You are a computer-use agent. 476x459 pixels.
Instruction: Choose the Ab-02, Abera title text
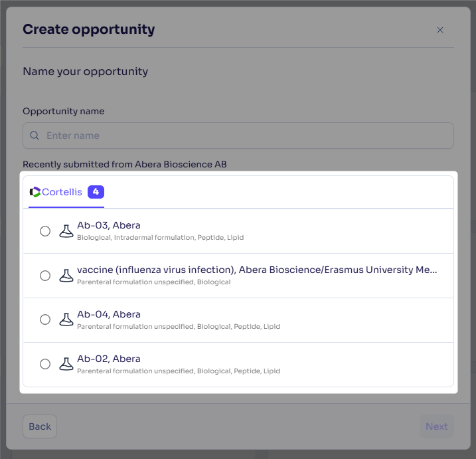(x=109, y=359)
